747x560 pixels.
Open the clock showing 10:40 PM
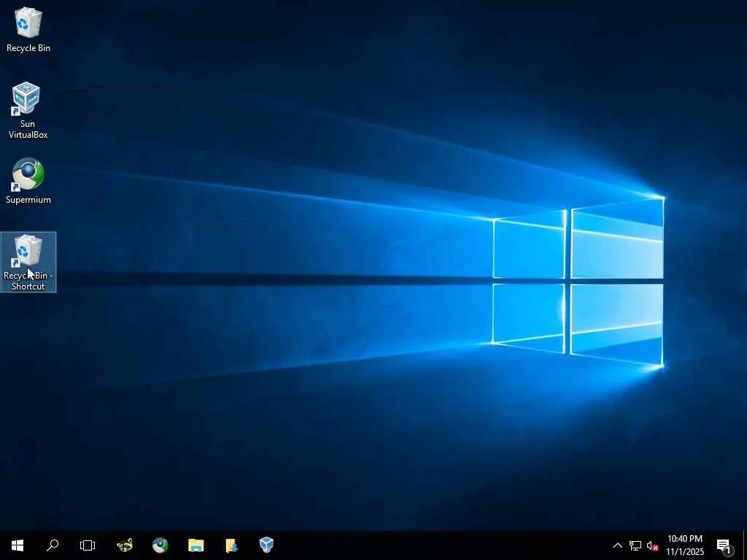[684, 545]
